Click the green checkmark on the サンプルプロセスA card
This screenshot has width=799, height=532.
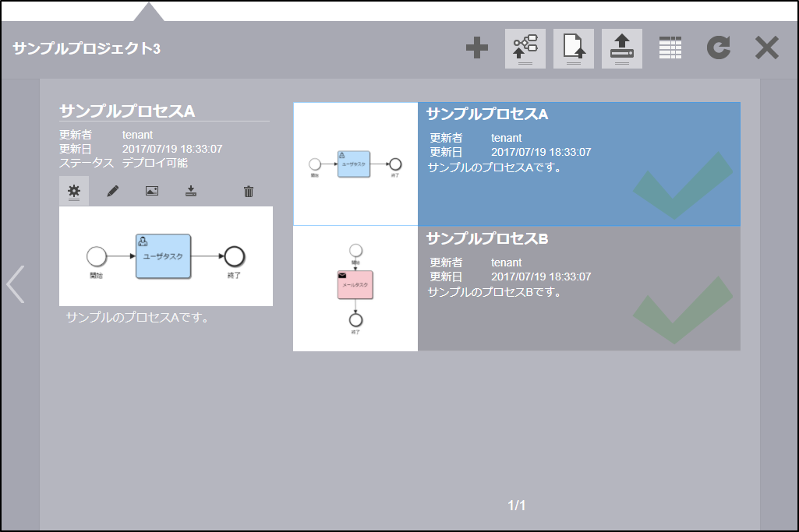point(683,185)
